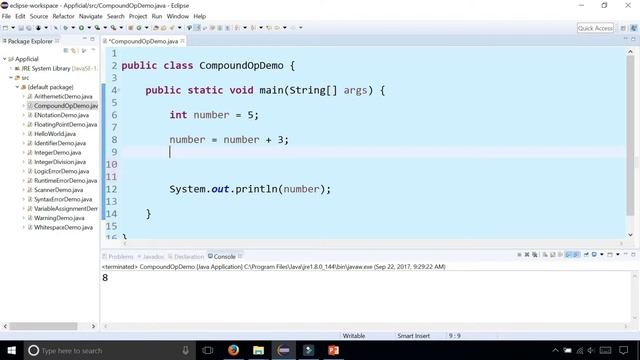
Task: Select the CompoundOpDemo.java editor tab
Action: click(x=144, y=41)
